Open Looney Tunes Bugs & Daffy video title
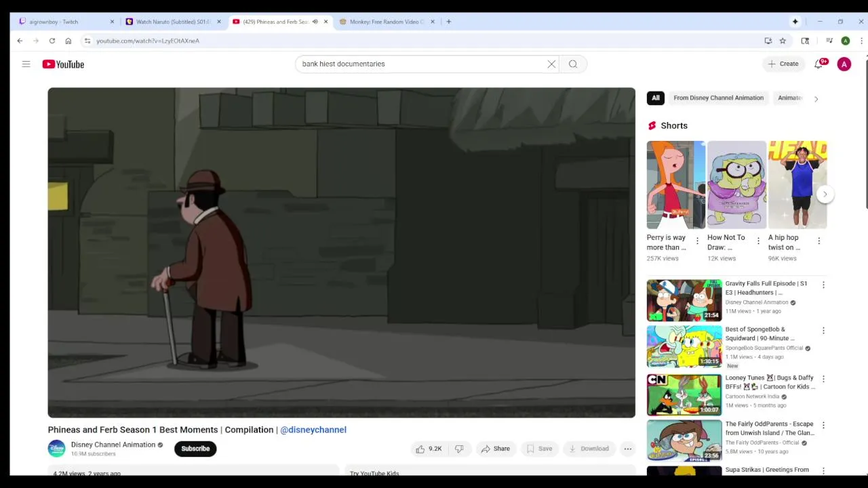The image size is (868, 488). click(770, 382)
